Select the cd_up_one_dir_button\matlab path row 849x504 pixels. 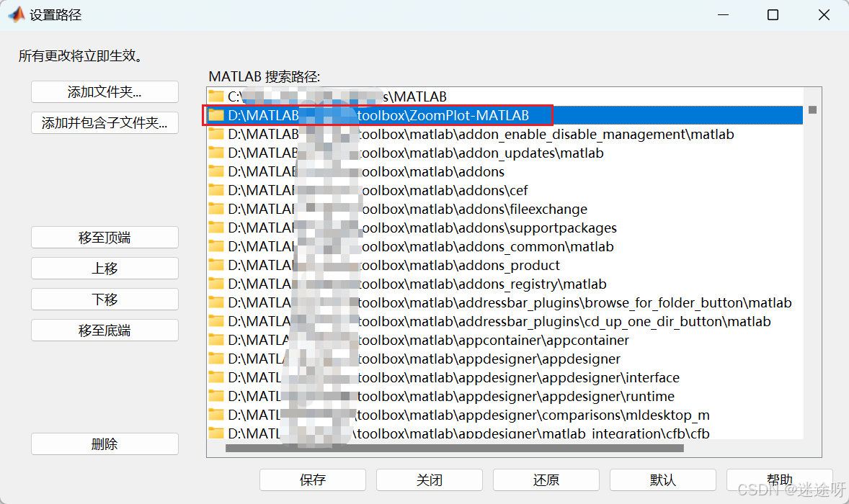coord(504,321)
